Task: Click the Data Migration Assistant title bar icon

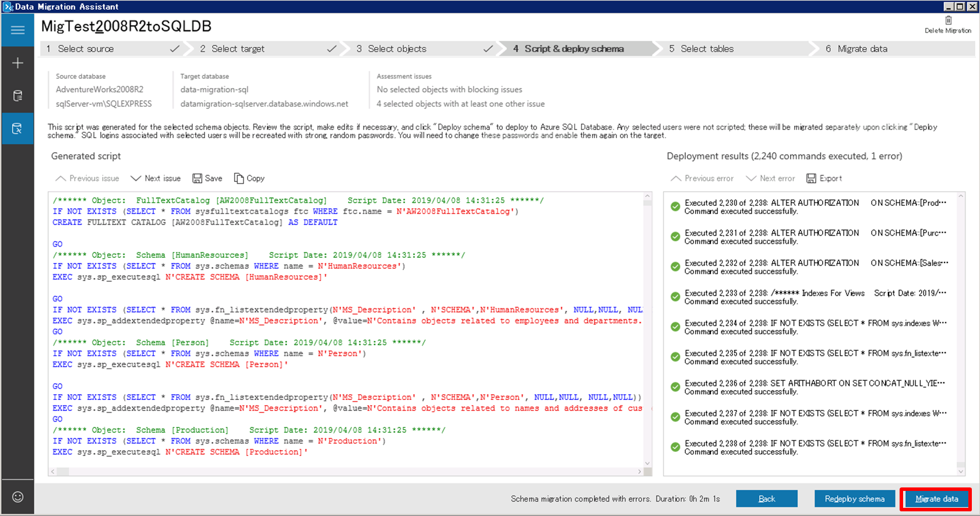Action: point(8,6)
